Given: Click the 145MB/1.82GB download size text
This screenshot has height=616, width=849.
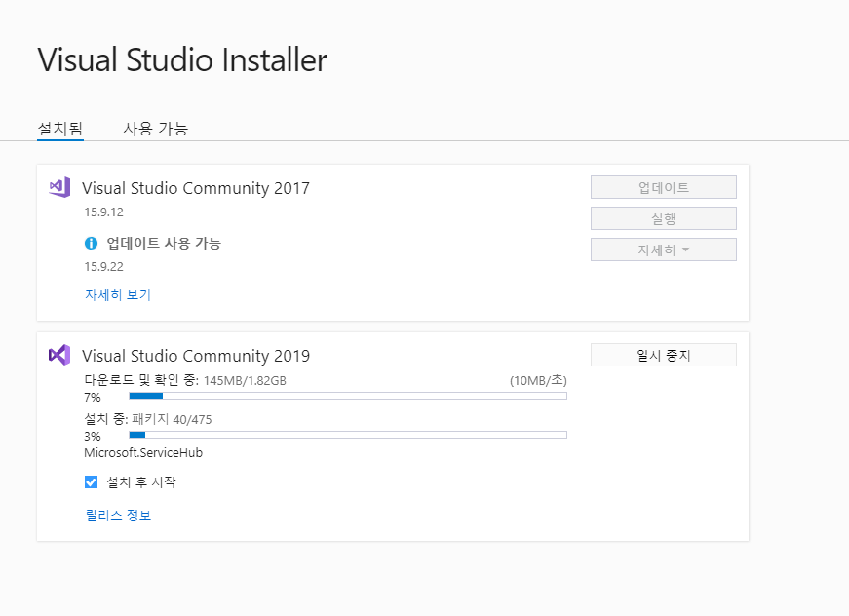Looking at the screenshot, I should tap(245, 380).
